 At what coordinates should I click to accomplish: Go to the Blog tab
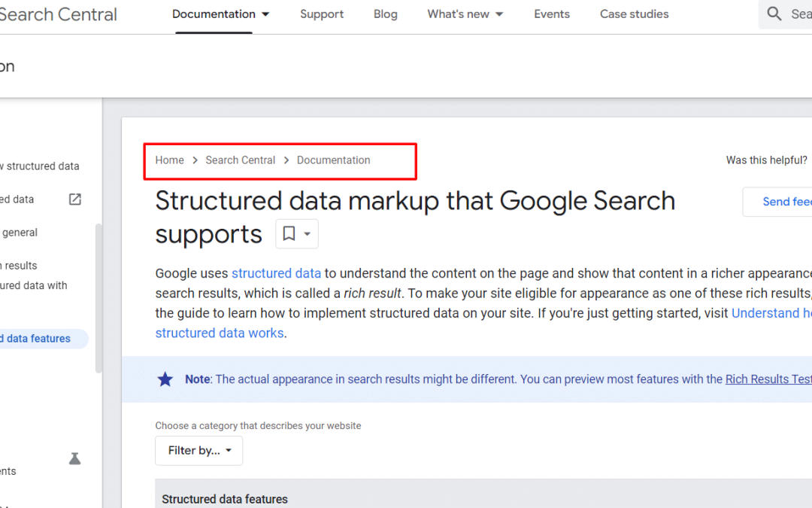385,14
